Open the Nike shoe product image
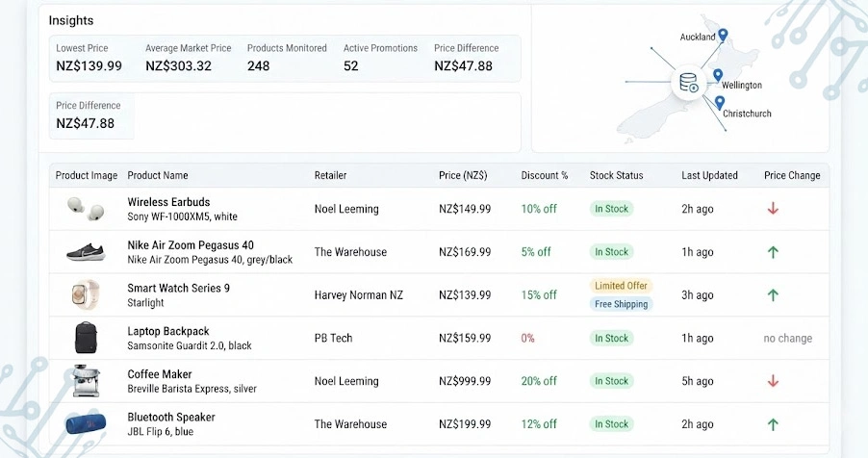 tap(86, 252)
